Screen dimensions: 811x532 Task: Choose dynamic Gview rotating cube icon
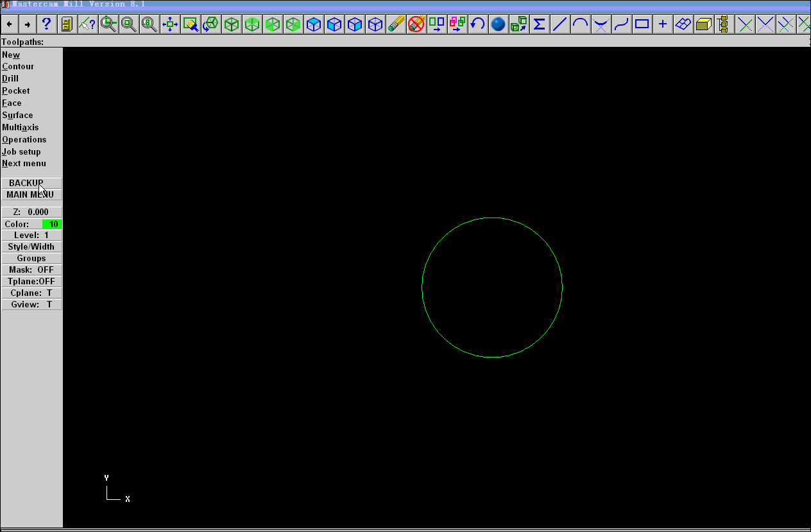click(x=210, y=24)
